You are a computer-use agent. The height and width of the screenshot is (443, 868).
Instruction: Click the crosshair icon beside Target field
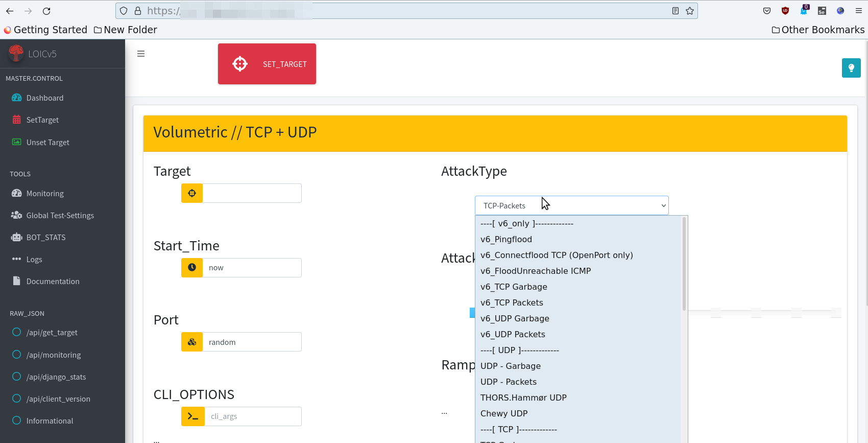click(192, 193)
